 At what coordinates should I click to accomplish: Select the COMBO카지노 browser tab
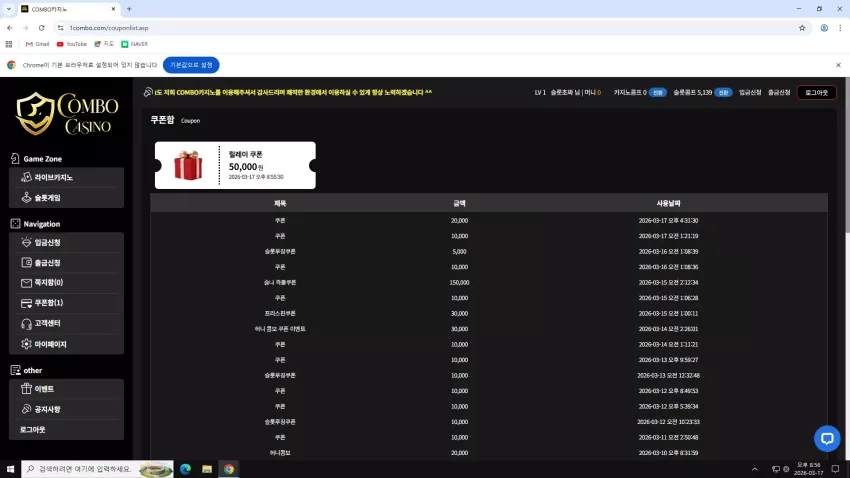click(68, 9)
